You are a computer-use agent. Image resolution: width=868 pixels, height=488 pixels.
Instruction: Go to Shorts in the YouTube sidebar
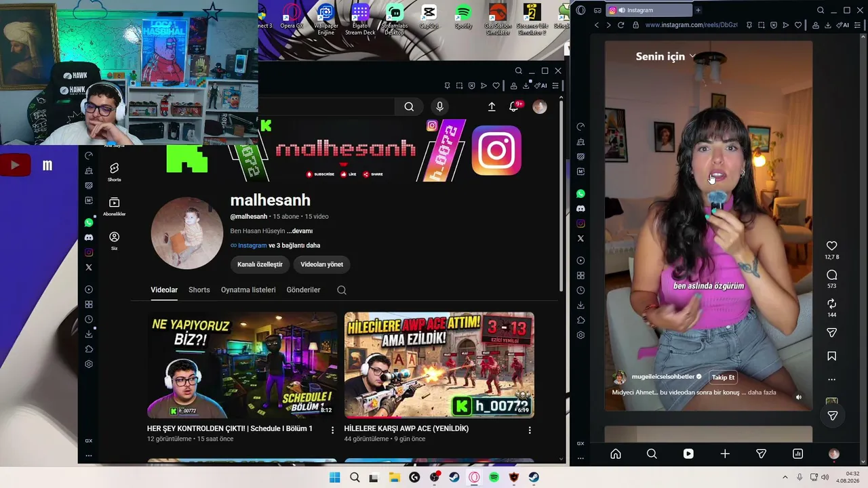tap(114, 171)
